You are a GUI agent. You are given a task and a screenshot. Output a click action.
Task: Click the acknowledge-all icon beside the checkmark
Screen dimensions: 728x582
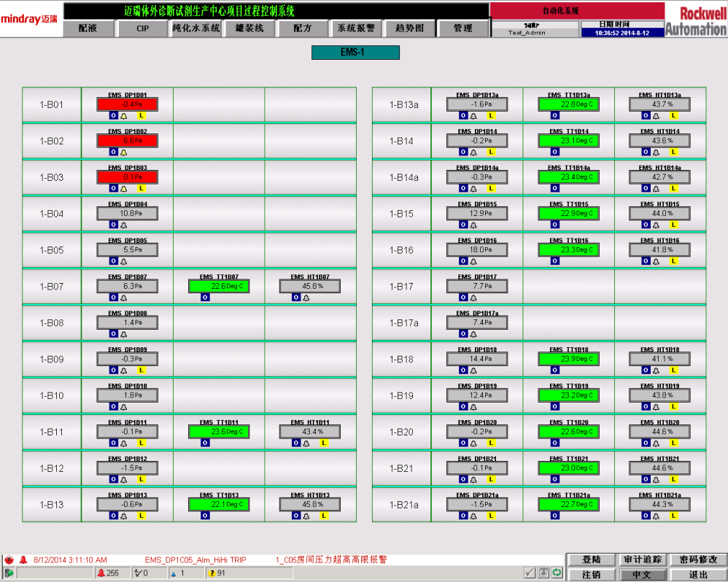[543, 573]
